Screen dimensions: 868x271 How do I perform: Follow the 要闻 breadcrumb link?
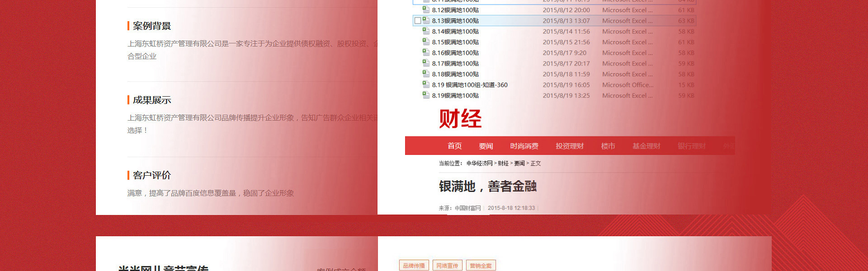coord(519,164)
